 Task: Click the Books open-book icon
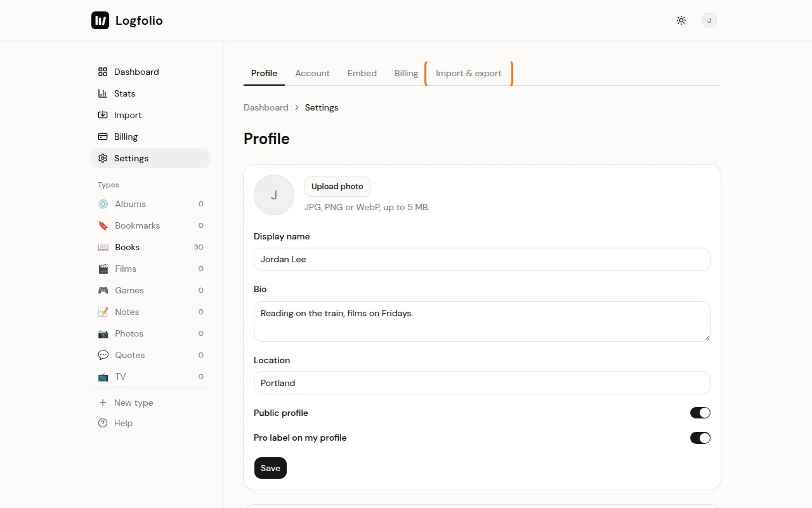[x=103, y=247]
